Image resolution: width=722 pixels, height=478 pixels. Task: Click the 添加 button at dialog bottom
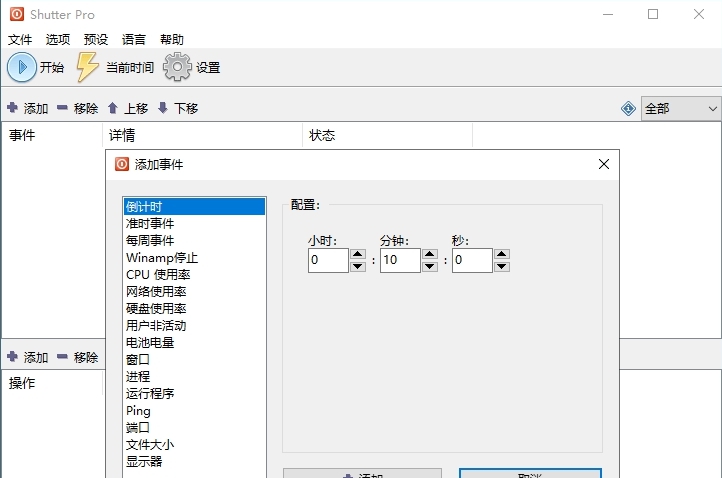point(362,473)
